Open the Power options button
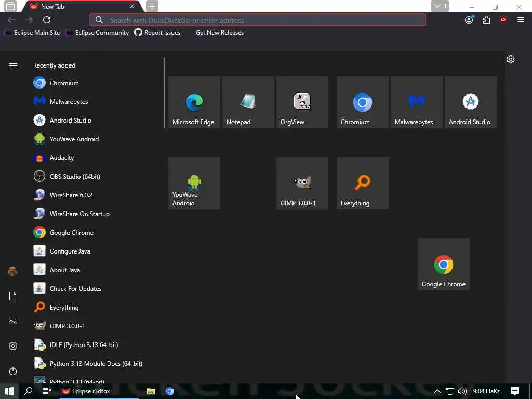 point(13,371)
